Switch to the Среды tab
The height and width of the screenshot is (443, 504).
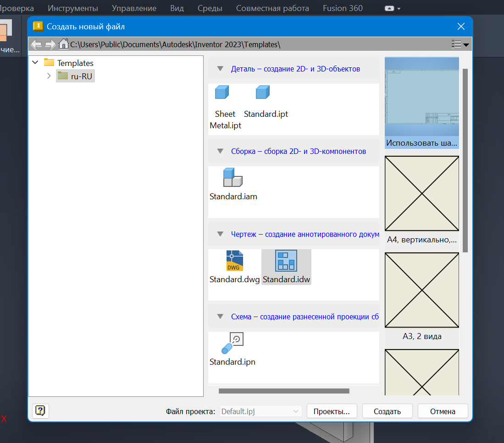(210, 8)
